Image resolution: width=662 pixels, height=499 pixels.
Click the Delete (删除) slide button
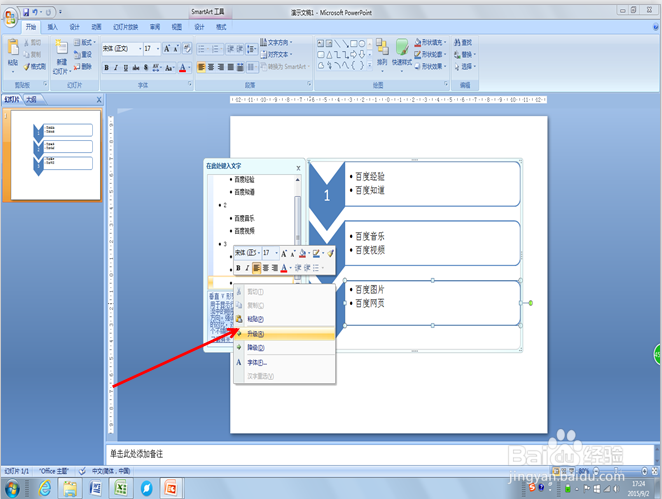pyautogui.click(x=83, y=66)
